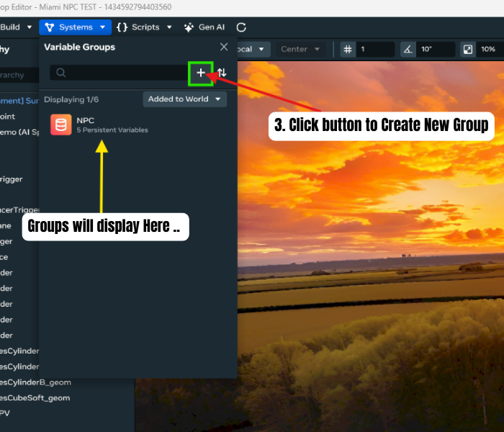Click the plus button to create new group
504x432 pixels.
pos(201,73)
